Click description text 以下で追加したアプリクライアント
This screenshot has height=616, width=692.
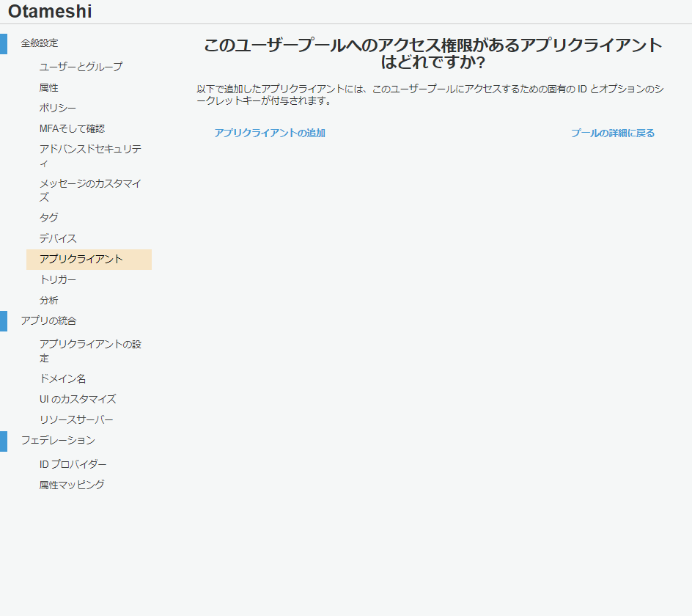[x=430, y=95]
